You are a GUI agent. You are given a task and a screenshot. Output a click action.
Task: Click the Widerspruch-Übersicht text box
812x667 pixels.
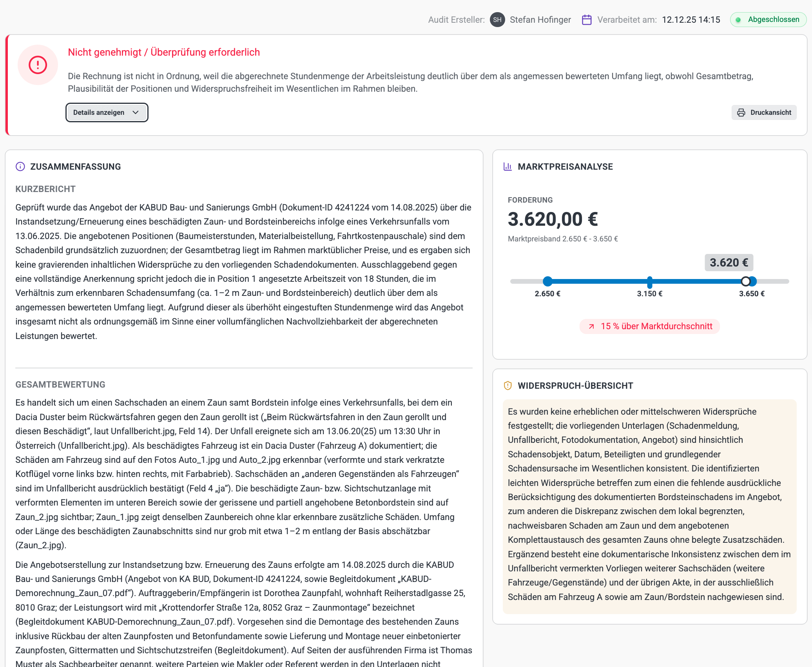tap(649, 506)
